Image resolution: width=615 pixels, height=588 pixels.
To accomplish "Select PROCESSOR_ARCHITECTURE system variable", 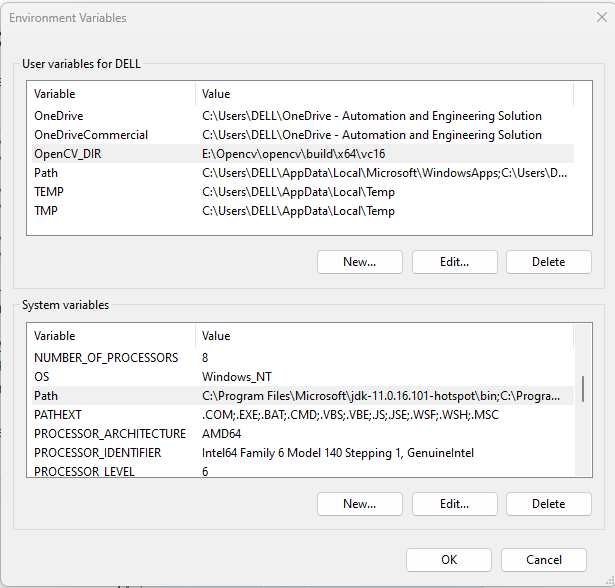I will 110,434.
